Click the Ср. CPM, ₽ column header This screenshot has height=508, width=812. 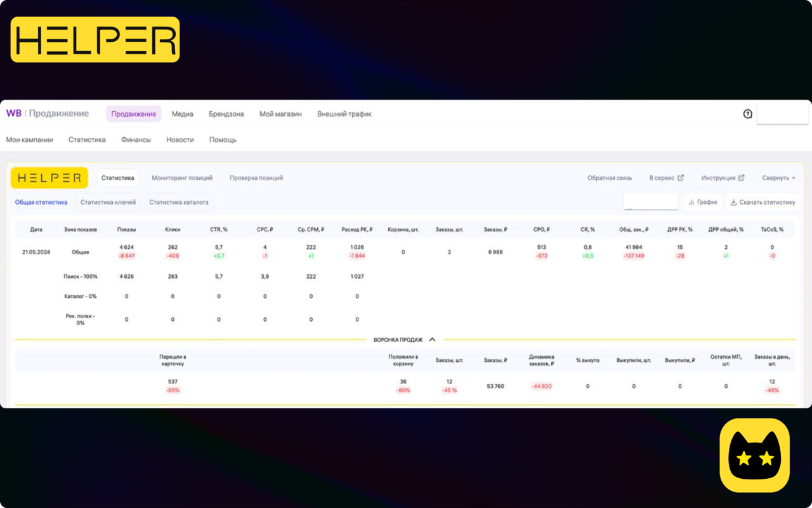311,229
